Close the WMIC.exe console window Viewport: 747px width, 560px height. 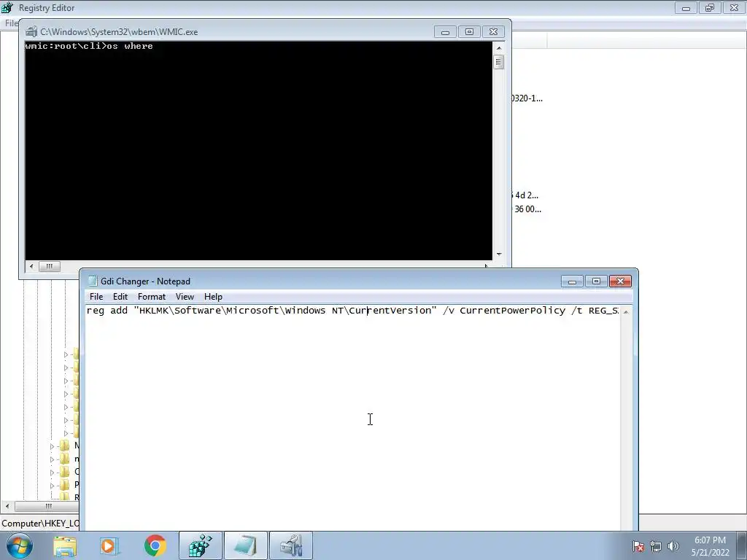[x=493, y=32]
